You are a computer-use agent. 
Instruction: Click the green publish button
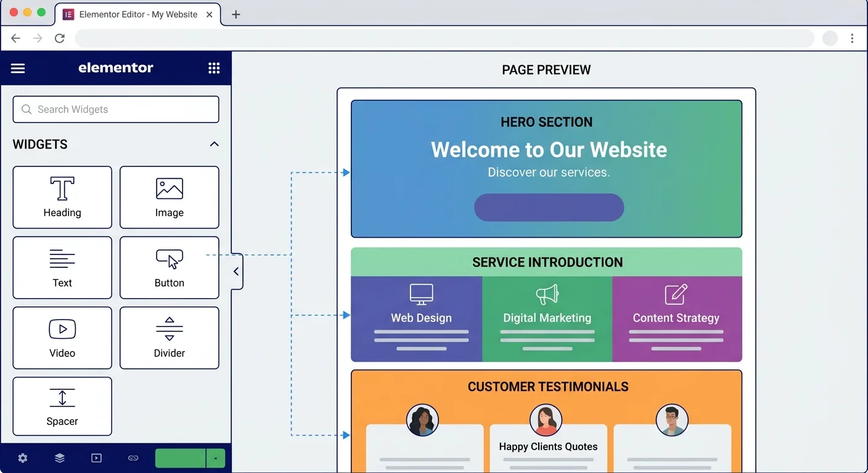click(x=180, y=458)
